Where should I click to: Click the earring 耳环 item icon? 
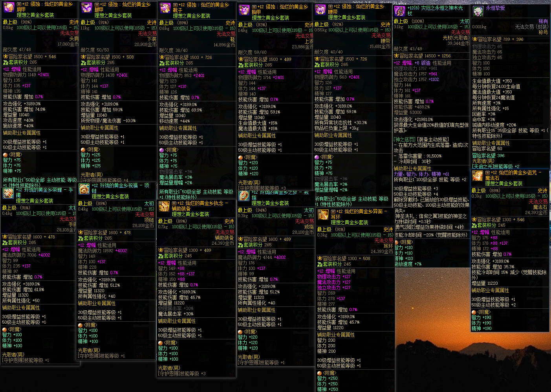click(x=323, y=215)
